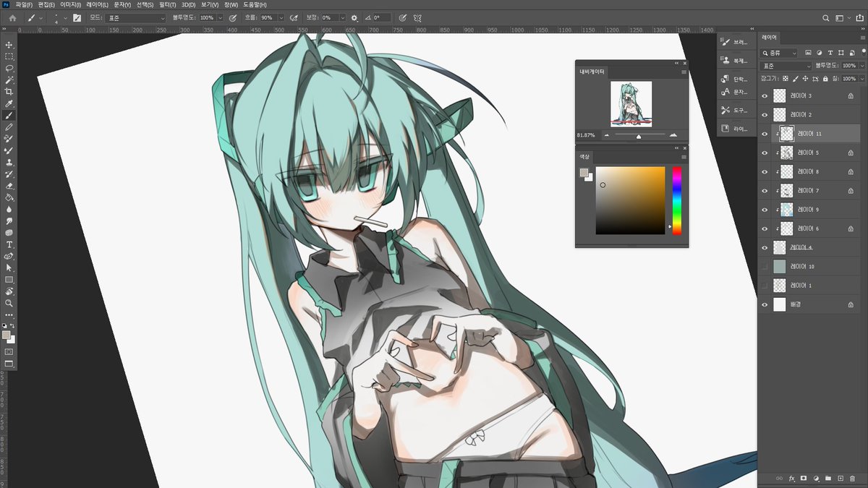Switch to the 레이어 panel tab

(768, 37)
